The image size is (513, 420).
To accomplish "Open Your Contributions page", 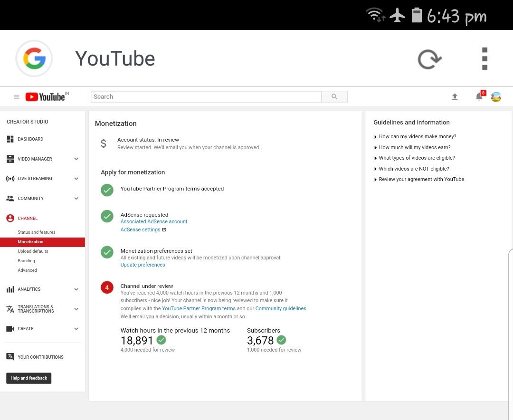I will [x=40, y=357].
